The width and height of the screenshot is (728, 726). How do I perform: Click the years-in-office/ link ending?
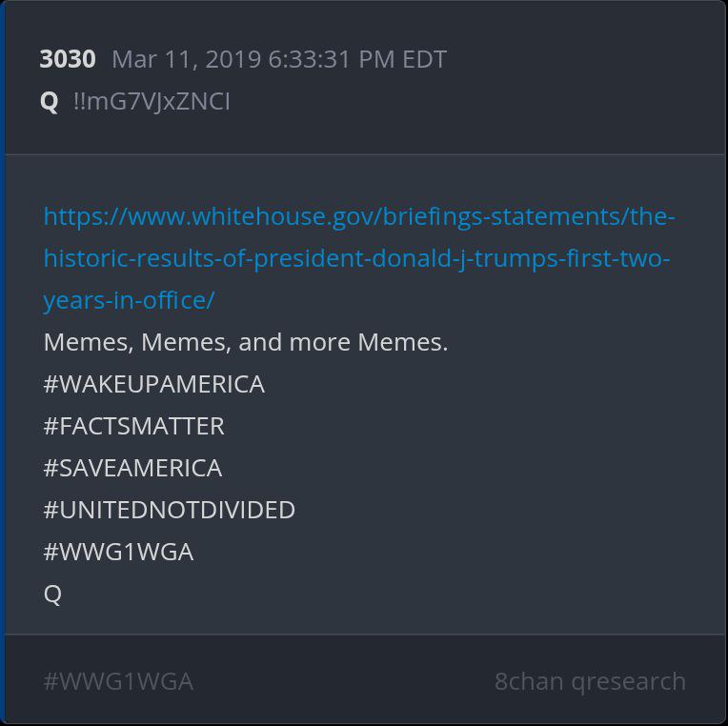pyautogui.click(x=129, y=300)
